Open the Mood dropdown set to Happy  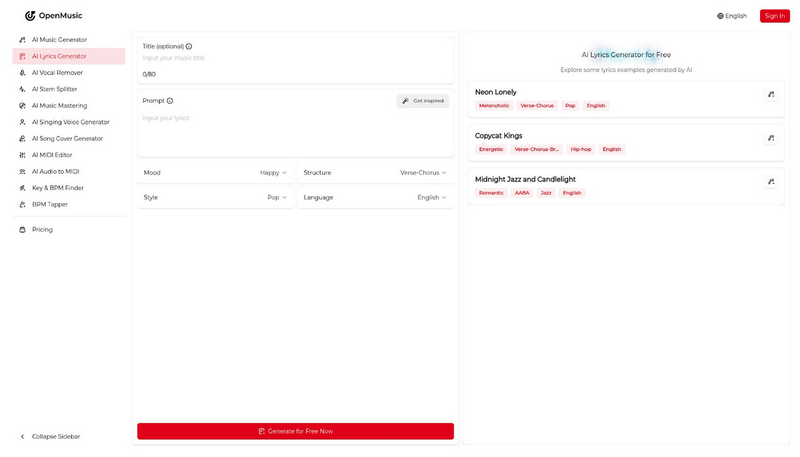tap(215, 173)
